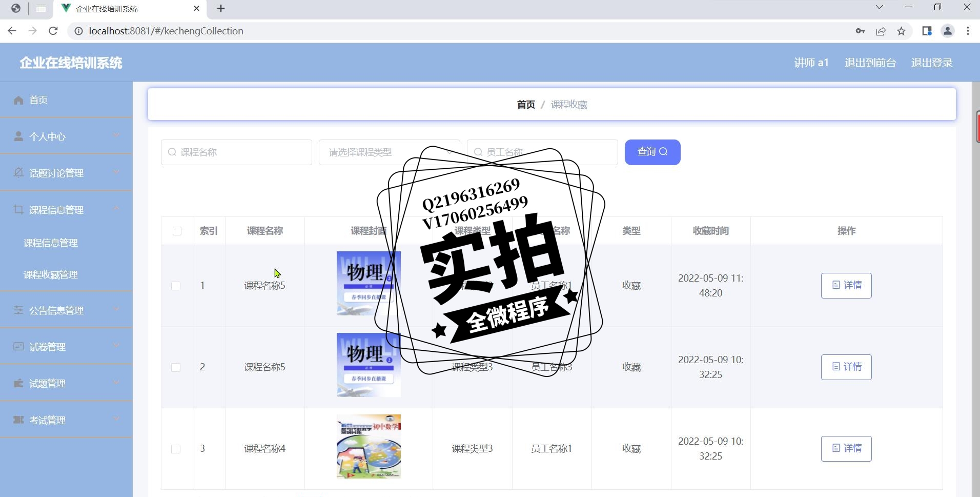Click the 讲师 a1 user label
This screenshot has height=497, width=980.
pos(811,63)
